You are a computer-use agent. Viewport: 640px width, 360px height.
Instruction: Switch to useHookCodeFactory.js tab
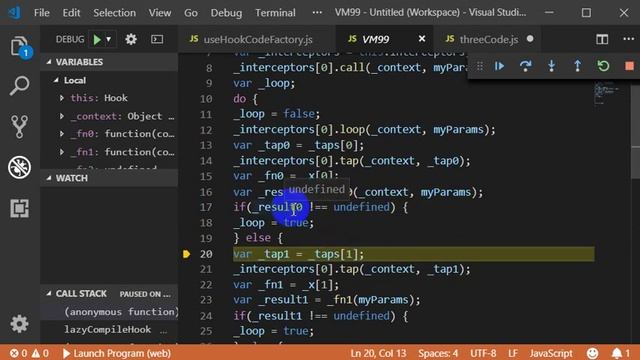258,39
